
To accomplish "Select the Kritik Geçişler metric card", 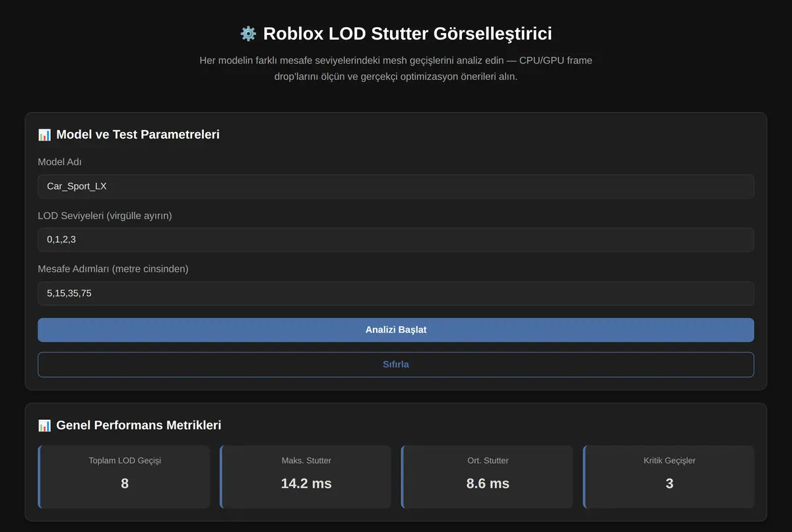I will (x=669, y=477).
